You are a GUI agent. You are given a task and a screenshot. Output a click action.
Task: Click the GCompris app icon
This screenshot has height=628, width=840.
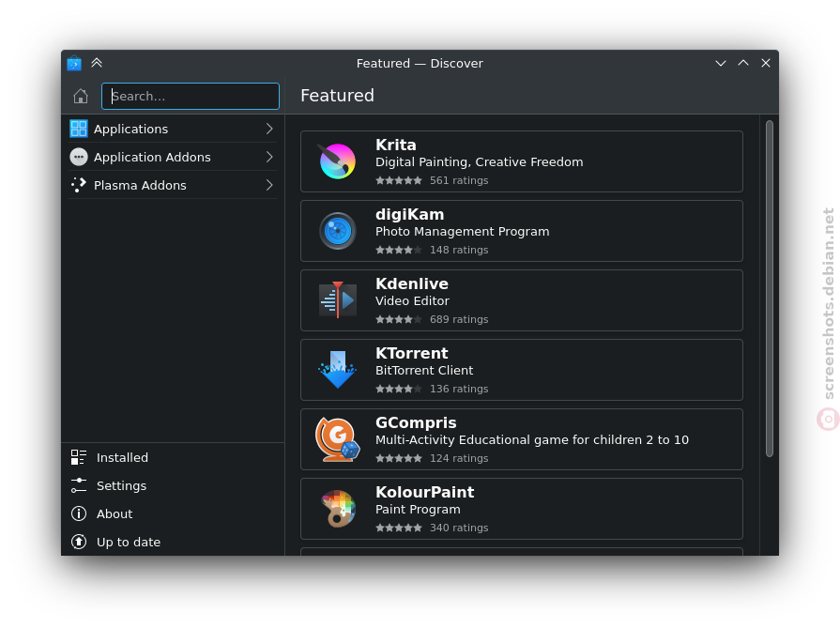coord(338,439)
